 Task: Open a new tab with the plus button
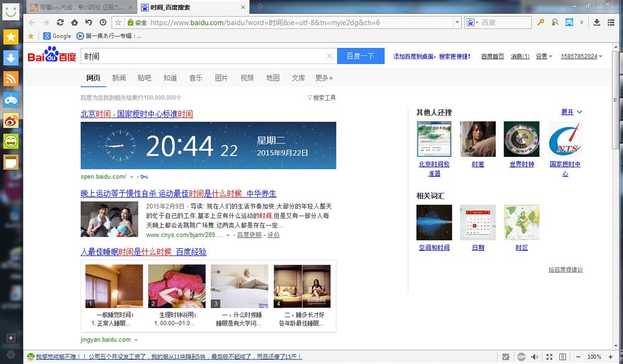[x=260, y=6]
